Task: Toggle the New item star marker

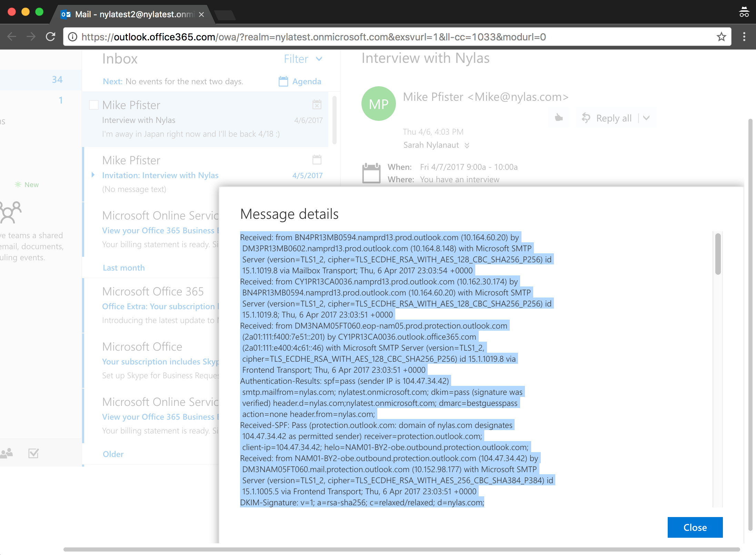Action: pyautogui.click(x=18, y=184)
